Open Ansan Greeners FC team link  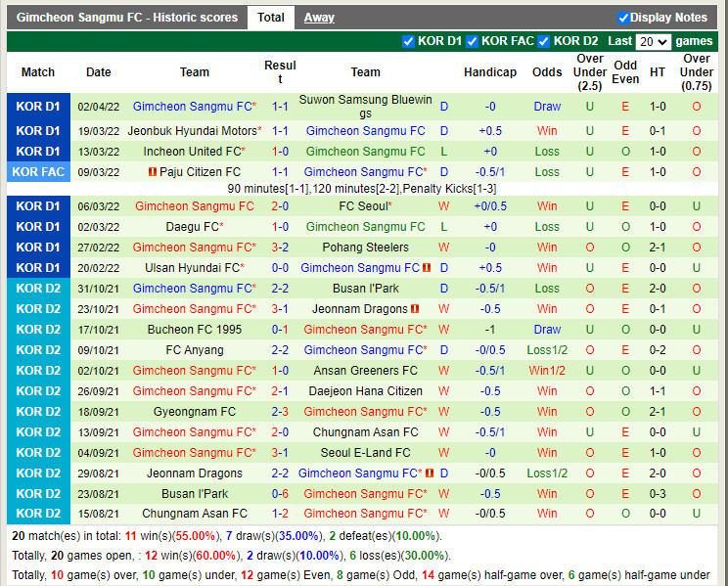click(365, 371)
